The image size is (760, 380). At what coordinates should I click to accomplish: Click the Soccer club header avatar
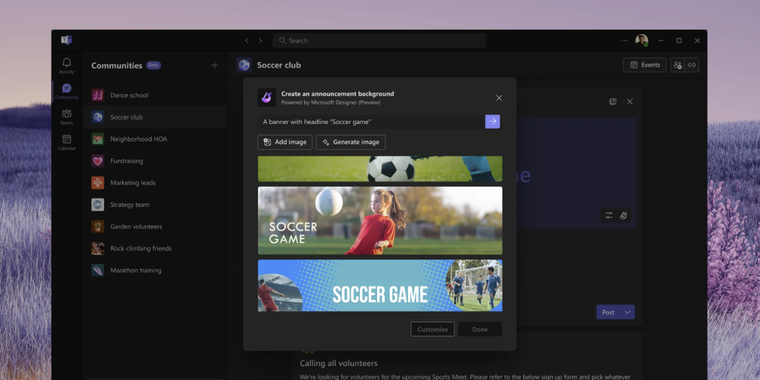[244, 65]
